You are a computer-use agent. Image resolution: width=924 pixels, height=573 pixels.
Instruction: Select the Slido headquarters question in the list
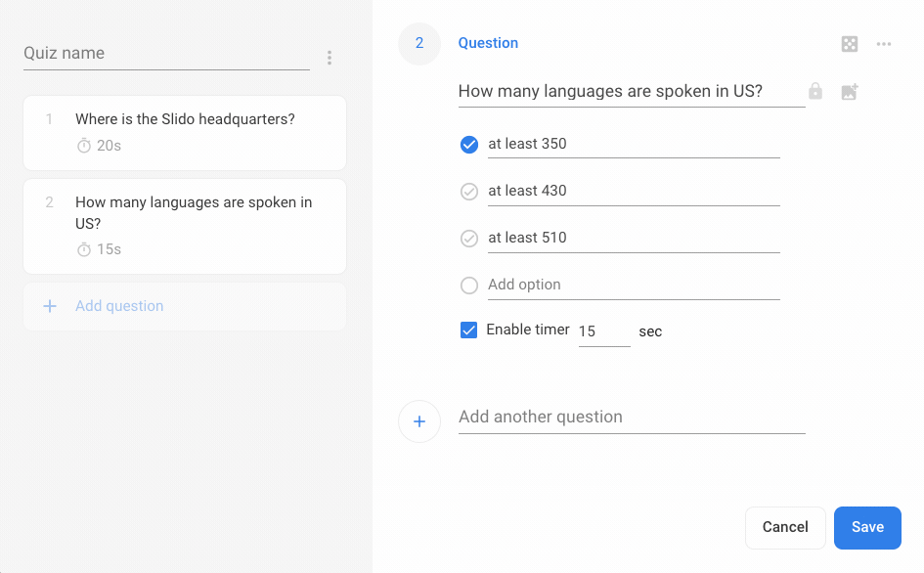[x=185, y=133]
